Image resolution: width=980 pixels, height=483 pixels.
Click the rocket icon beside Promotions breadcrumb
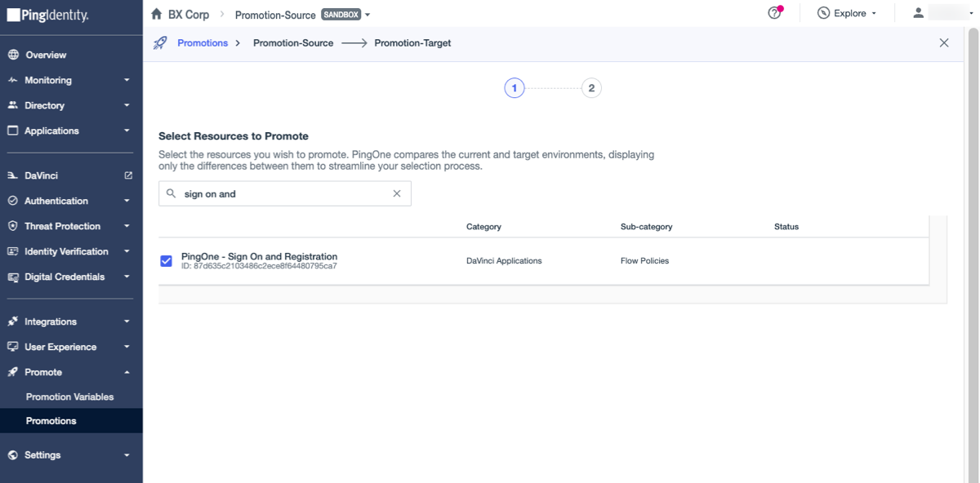[x=160, y=42]
